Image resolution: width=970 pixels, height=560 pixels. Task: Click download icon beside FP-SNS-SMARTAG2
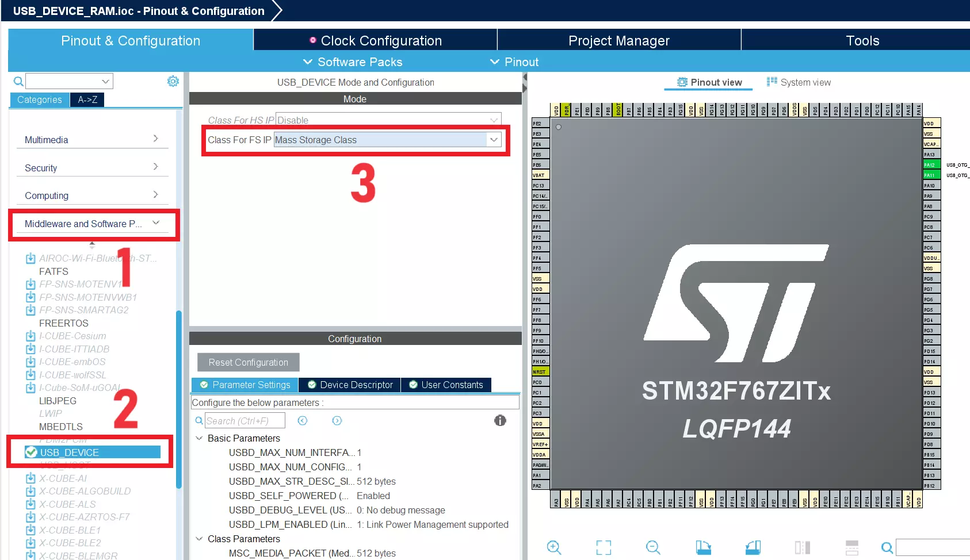(x=30, y=310)
